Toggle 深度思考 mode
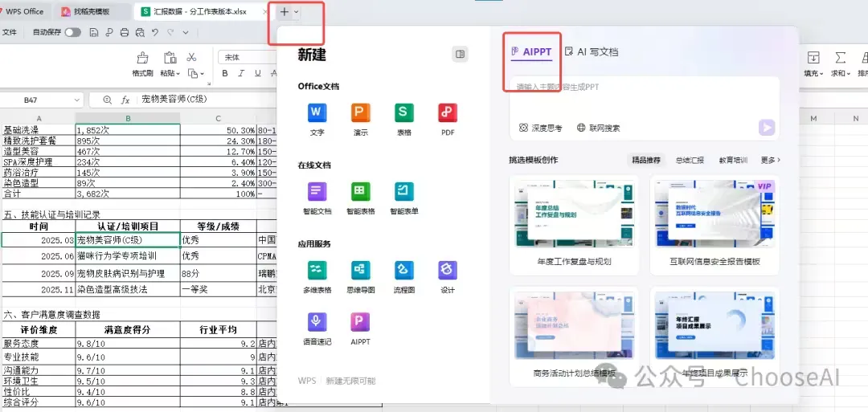The height and width of the screenshot is (412, 868). coord(540,128)
